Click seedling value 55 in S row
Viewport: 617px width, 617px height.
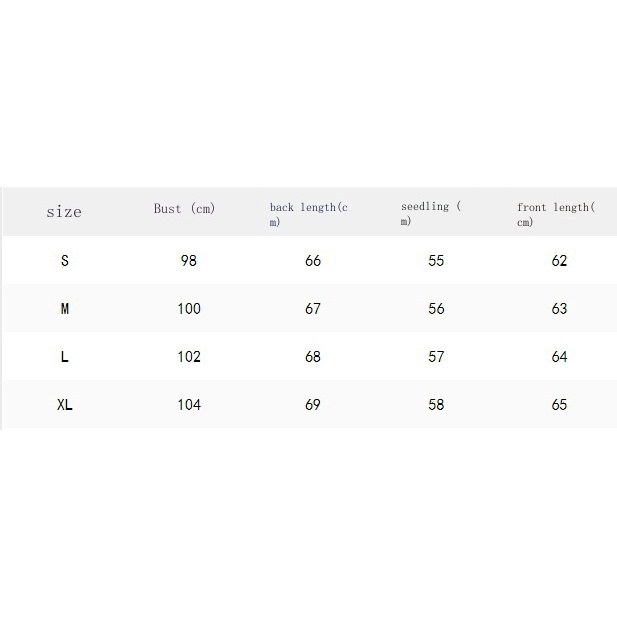click(x=436, y=261)
